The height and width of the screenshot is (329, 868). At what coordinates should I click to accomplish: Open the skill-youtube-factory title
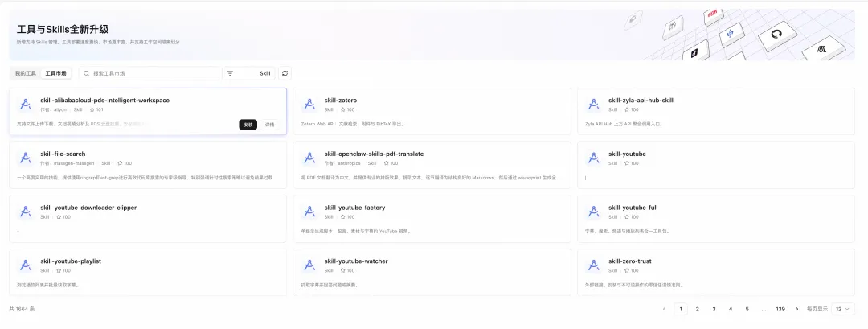[x=355, y=208]
